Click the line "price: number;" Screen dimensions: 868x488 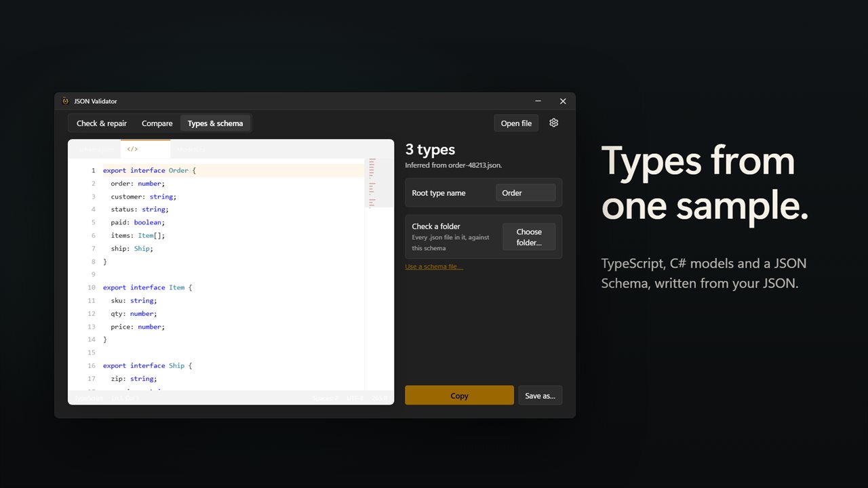138,327
